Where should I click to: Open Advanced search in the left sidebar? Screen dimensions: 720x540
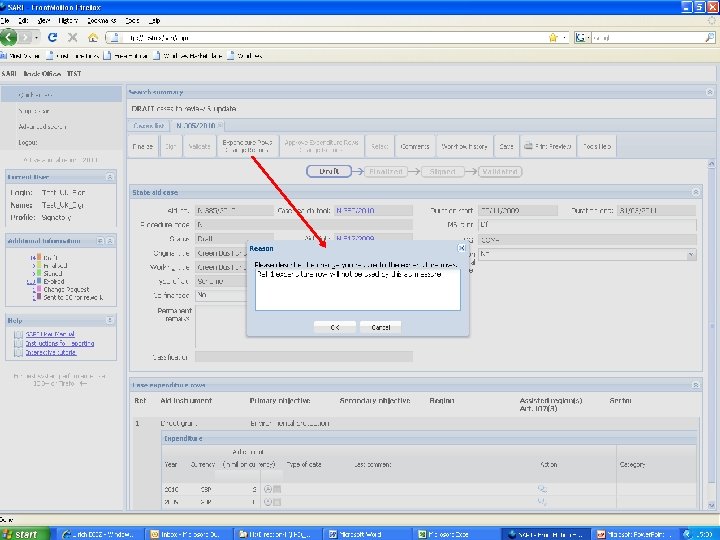42,126
